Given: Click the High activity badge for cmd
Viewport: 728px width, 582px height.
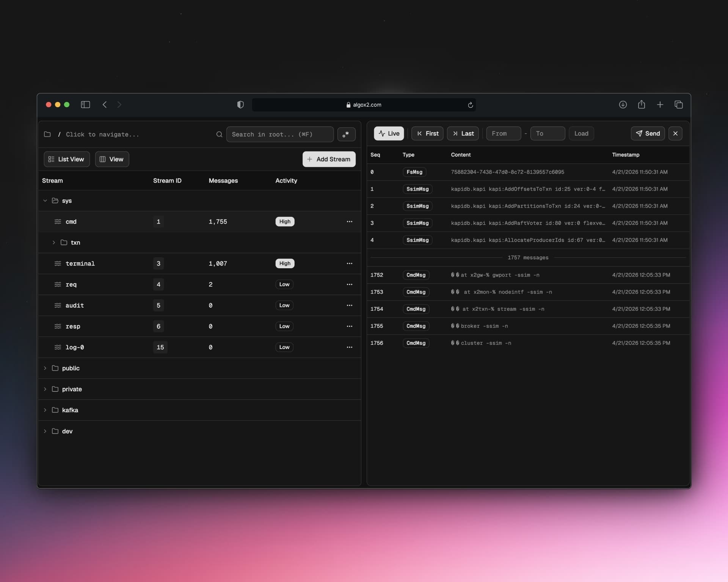Looking at the screenshot, I should click(285, 222).
